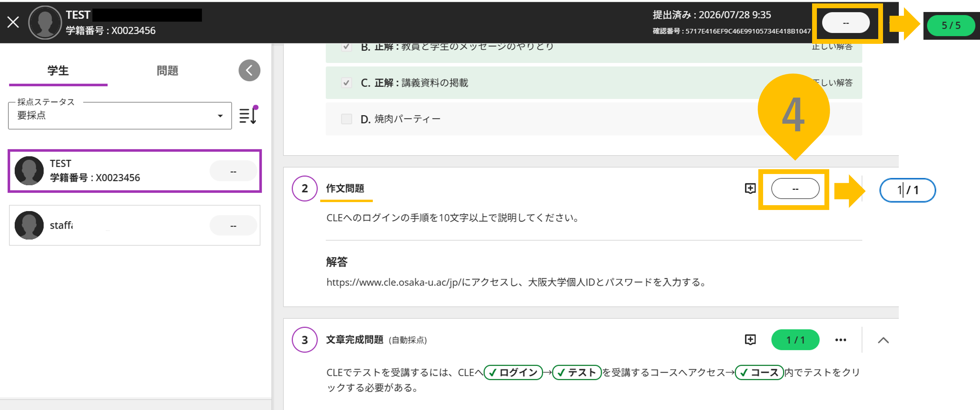Click the 文章完成問題 question title

point(355,340)
